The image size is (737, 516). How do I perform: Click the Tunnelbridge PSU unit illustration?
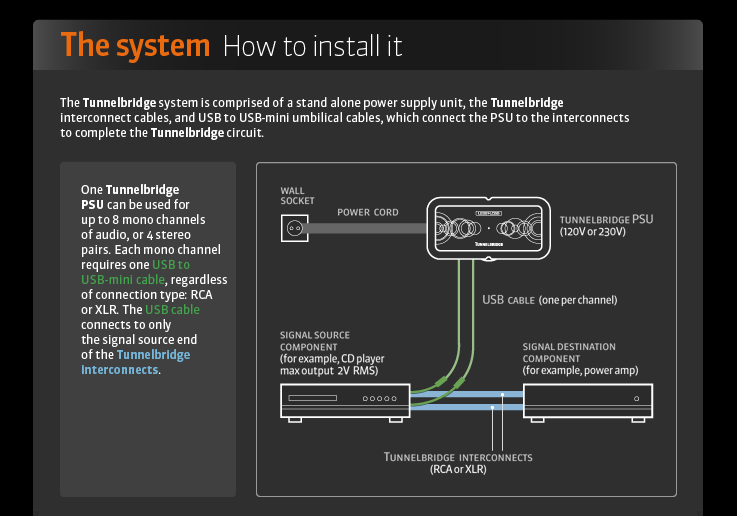coord(489,228)
